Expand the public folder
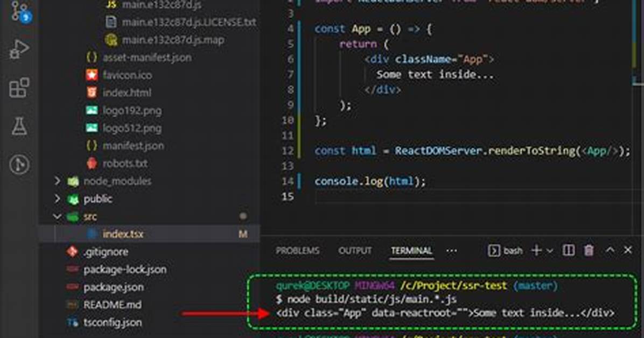The height and width of the screenshot is (338, 644). coord(58,199)
